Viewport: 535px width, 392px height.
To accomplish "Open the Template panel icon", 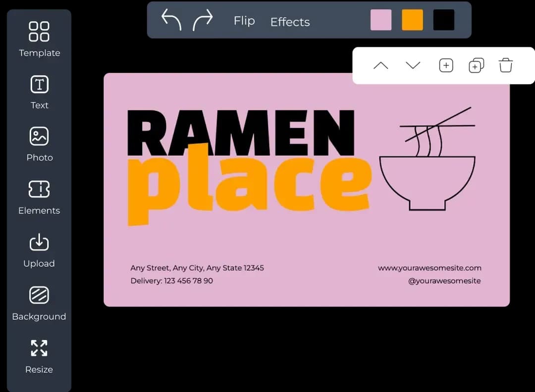I will (x=39, y=32).
